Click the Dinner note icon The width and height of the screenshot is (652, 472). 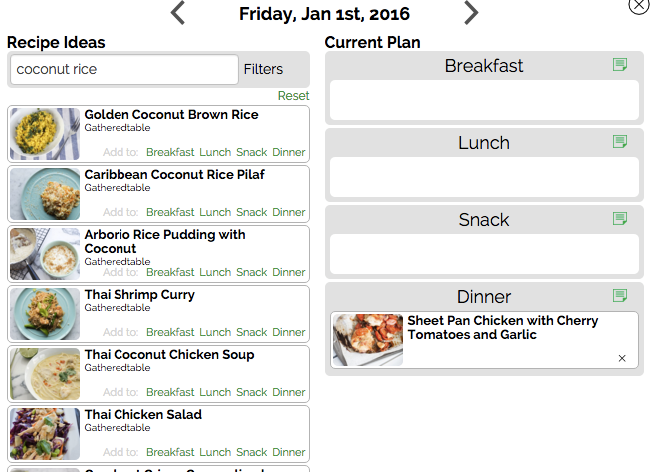(620, 296)
